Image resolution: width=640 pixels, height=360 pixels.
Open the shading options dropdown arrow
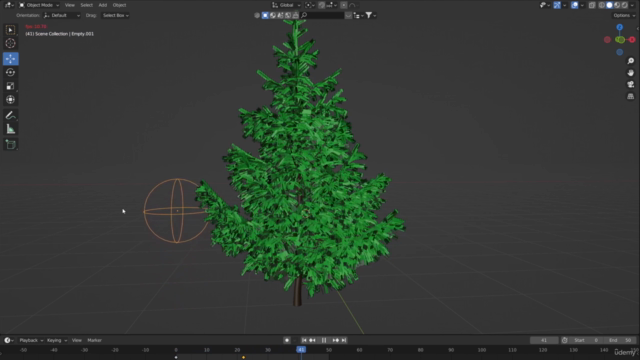(633, 5)
